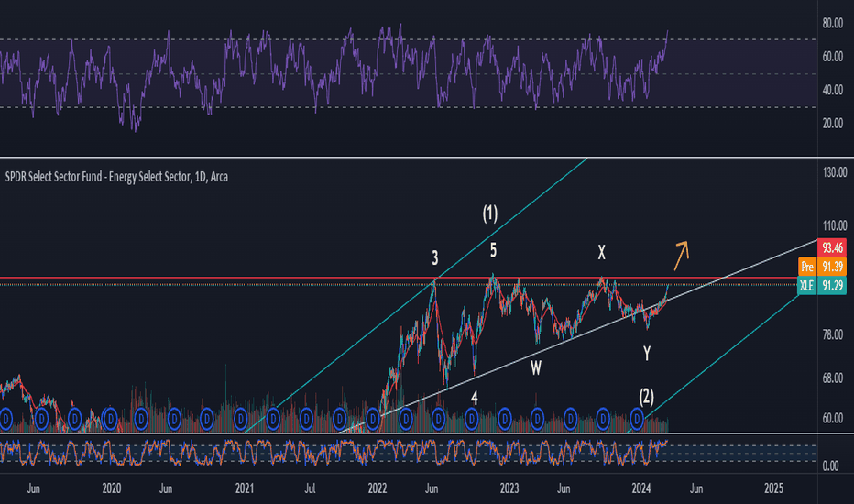Click the 2020 label on time axis
Viewport: 854px width, 504px height.
(112, 488)
